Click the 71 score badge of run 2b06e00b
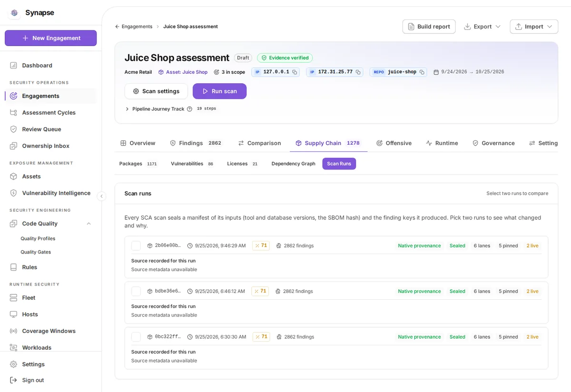Image resolution: width=571 pixels, height=392 pixels. tap(261, 246)
